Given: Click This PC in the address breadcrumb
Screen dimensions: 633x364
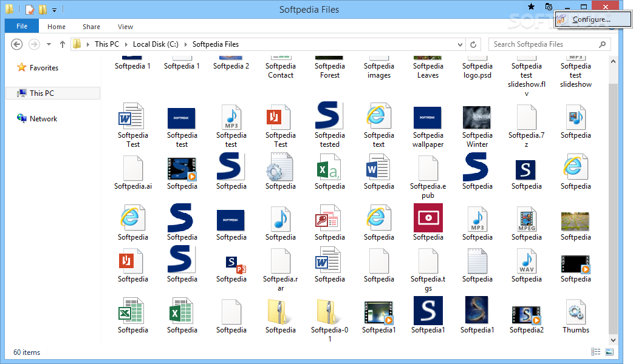Looking at the screenshot, I should [x=106, y=44].
